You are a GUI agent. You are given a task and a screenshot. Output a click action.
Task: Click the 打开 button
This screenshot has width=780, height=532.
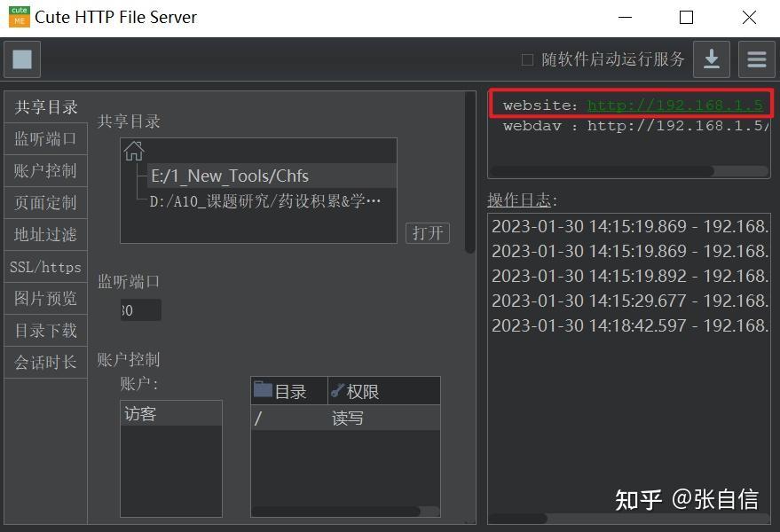click(428, 232)
